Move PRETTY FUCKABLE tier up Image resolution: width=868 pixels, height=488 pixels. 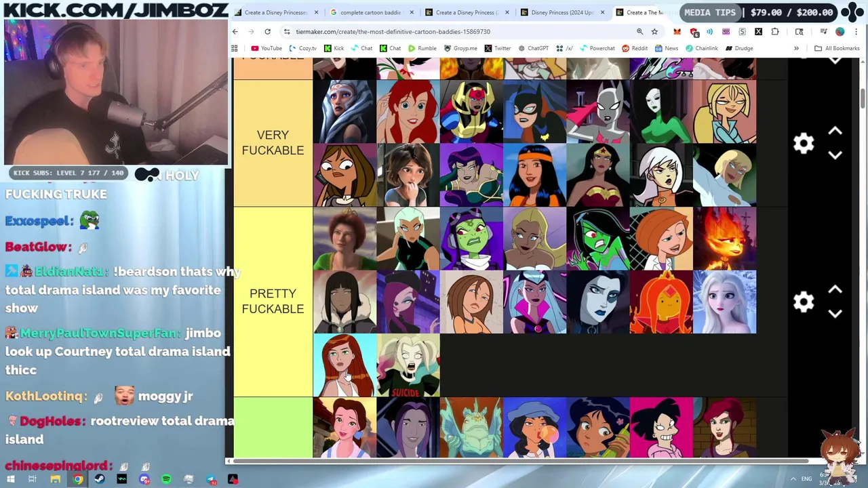pos(835,290)
